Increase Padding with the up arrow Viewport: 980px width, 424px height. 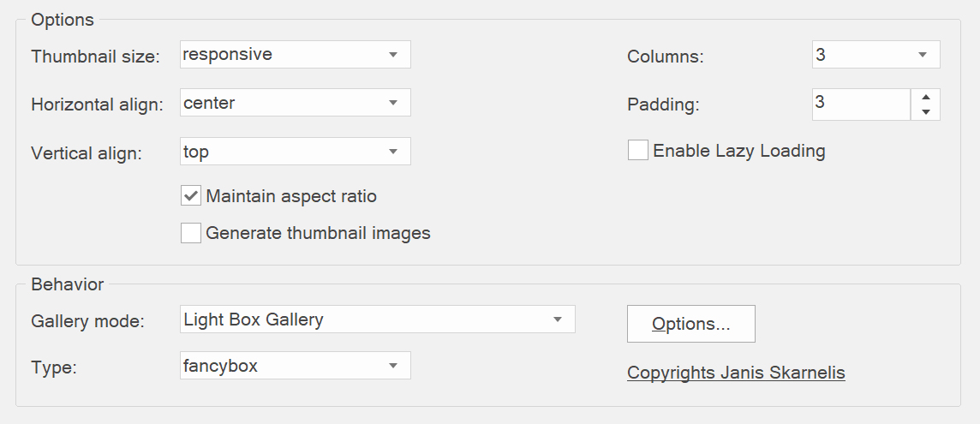point(926,97)
